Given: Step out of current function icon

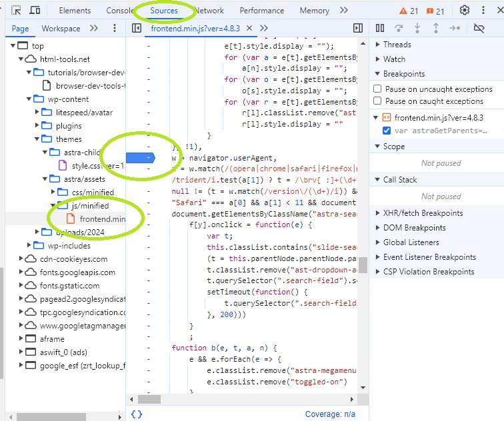Looking at the screenshot, I should pos(436,28).
